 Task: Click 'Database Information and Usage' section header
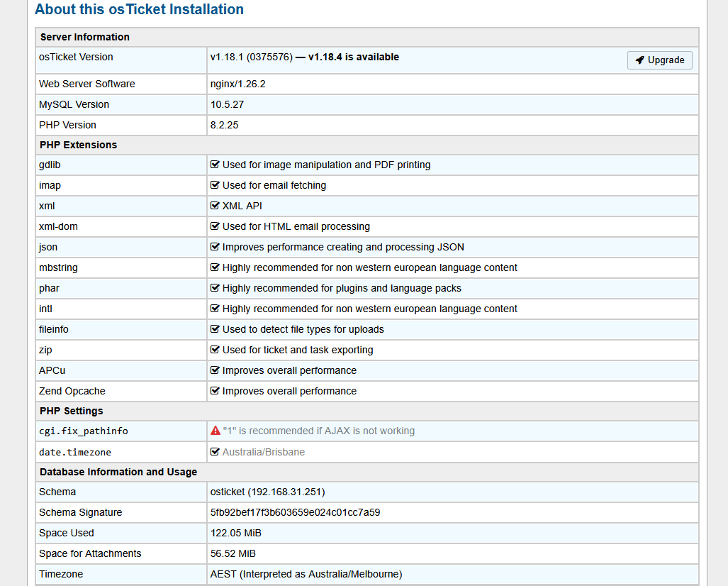pos(118,472)
